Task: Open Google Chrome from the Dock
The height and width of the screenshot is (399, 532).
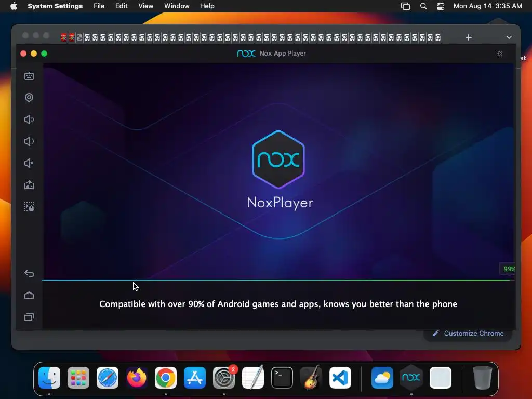Action: (166, 377)
